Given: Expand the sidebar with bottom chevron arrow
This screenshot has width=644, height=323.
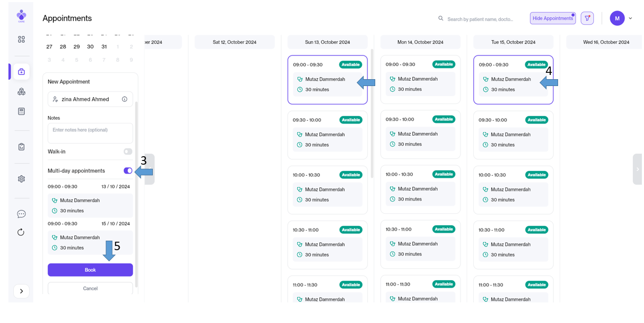Looking at the screenshot, I should (x=21, y=291).
